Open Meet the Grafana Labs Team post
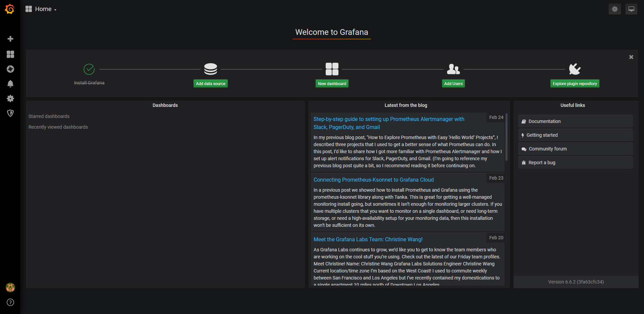Viewport: 644px width, 314px height. pyautogui.click(x=368, y=239)
